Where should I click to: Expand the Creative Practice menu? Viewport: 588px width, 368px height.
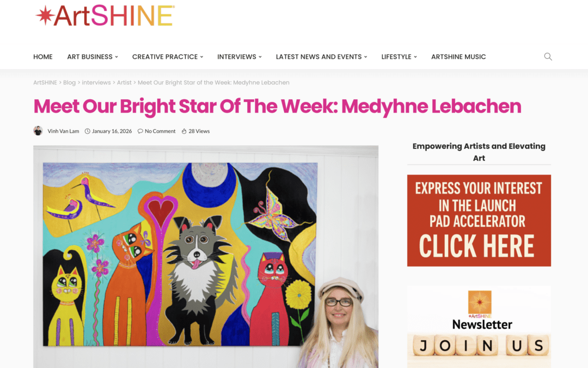tap(167, 57)
